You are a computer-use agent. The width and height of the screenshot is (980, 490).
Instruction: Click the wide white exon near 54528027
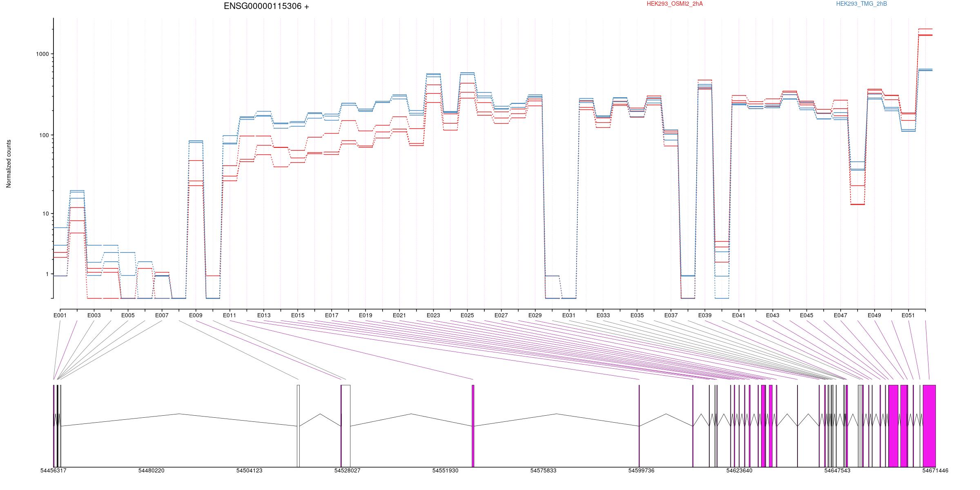[346, 426]
